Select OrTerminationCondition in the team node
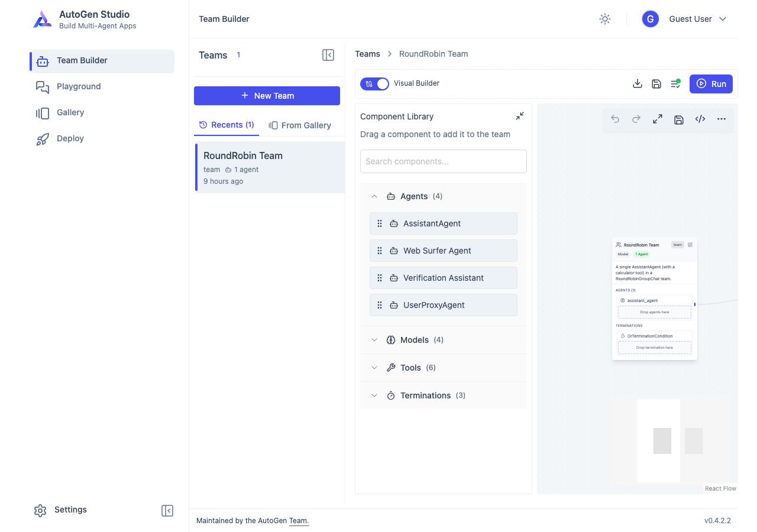 [x=655, y=336]
